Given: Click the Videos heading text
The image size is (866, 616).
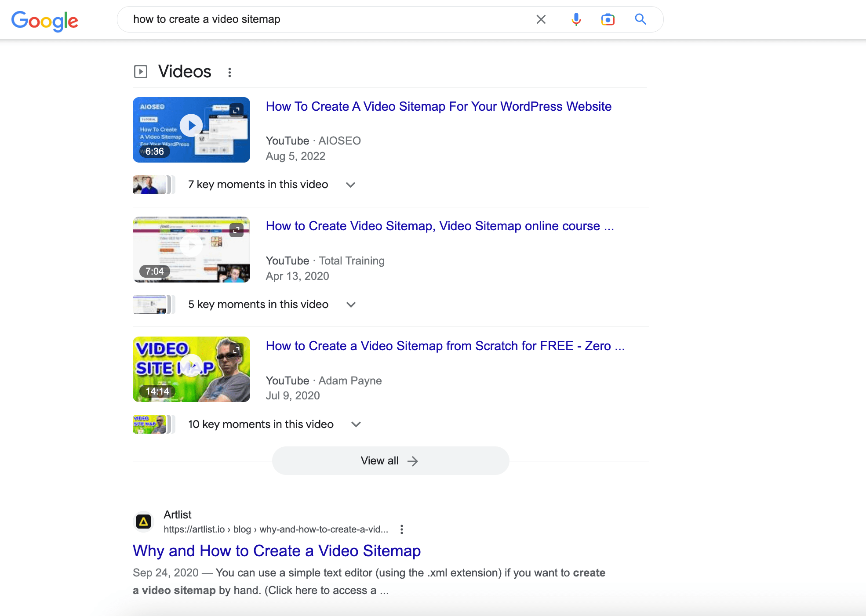Looking at the screenshot, I should point(185,72).
